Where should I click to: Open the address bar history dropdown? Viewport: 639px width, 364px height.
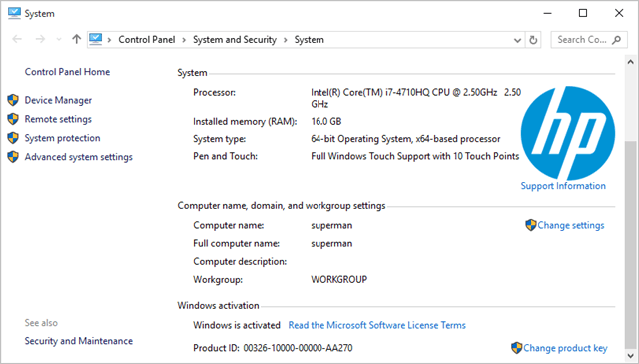517,40
